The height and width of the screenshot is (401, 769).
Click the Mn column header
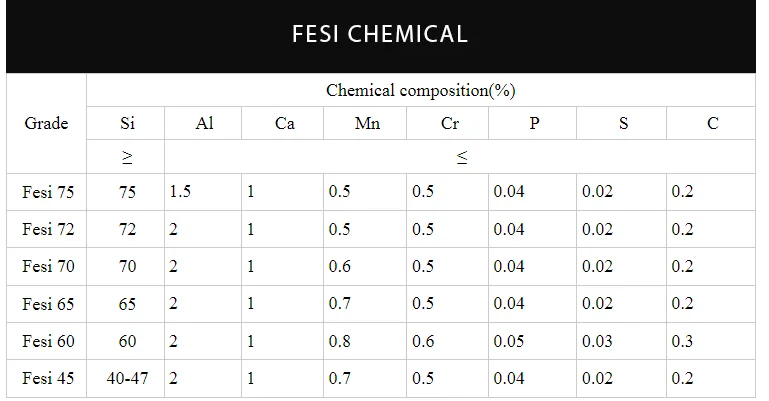[x=366, y=124]
